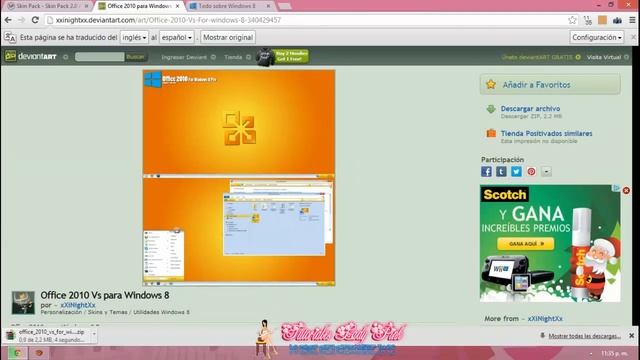Click the gold star in Añadir a Favoritos

coord(491,84)
